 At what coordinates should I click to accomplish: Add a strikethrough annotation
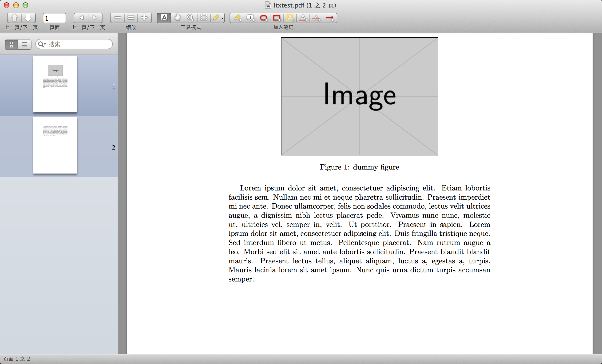click(317, 18)
